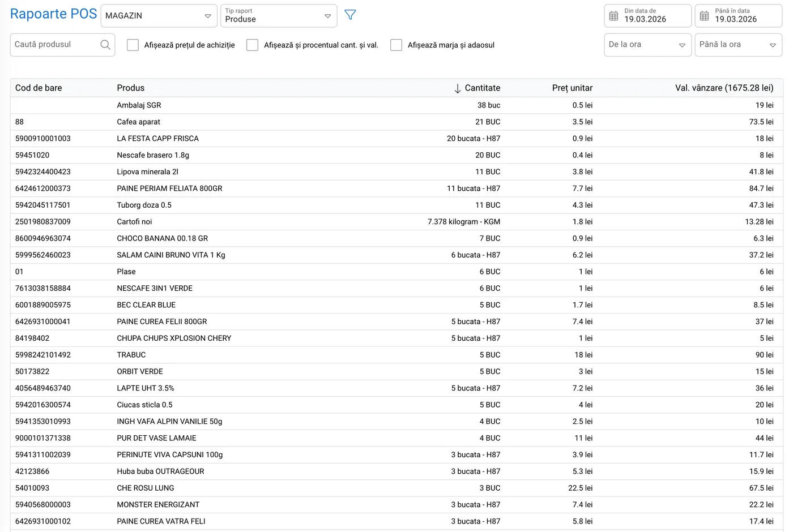Screen dimensions: 793x532
Task: Select the 'TRABUC' product row
Action: click(131, 355)
